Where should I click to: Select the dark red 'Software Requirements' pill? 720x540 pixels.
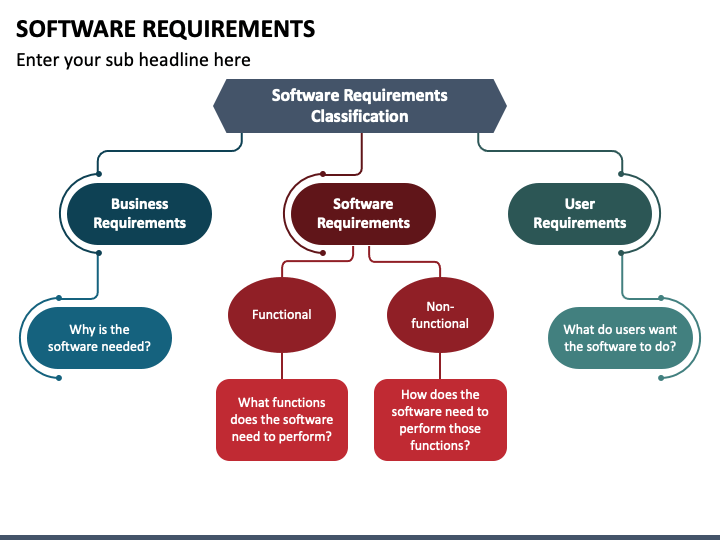coord(363,214)
